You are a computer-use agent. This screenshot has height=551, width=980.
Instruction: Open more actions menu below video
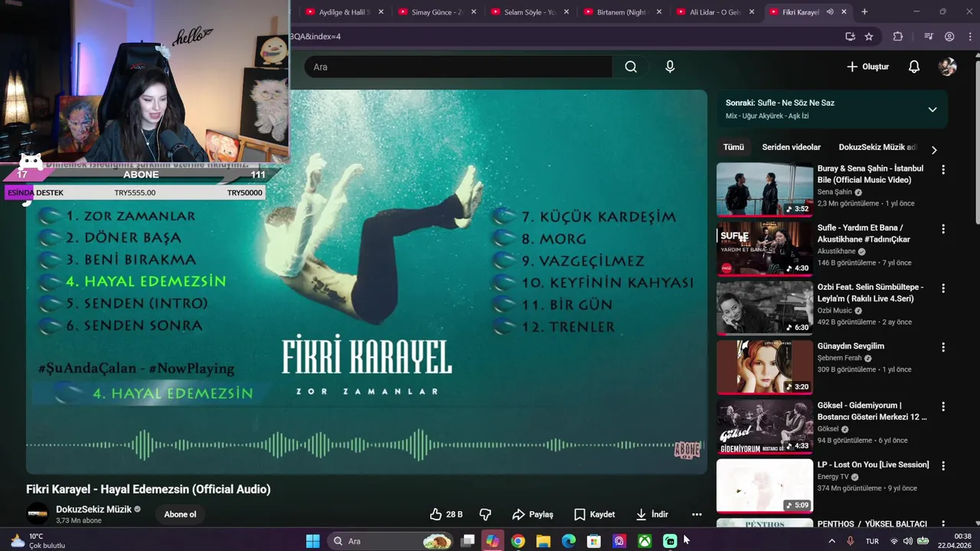point(697,514)
